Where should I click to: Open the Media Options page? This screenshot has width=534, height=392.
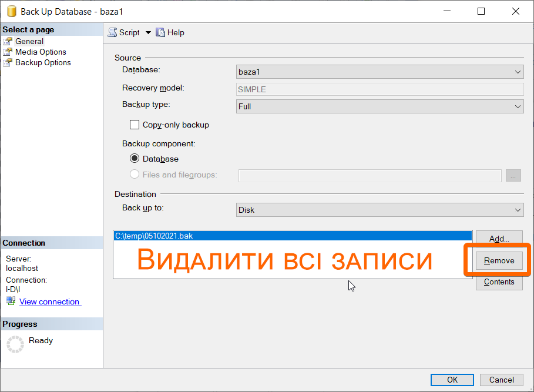tap(41, 52)
